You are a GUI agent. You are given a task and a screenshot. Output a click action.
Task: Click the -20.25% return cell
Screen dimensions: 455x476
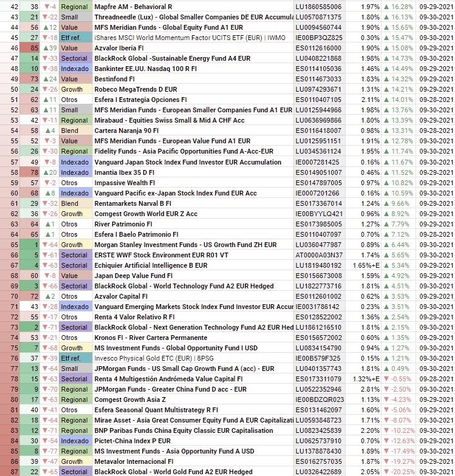click(x=399, y=471)
